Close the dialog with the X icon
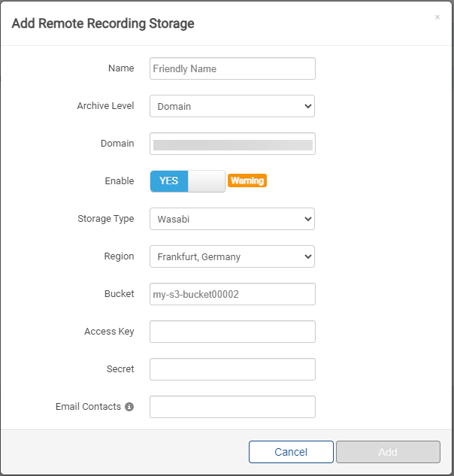This screenshot has height=476, width=454. (x=437, y=17)
